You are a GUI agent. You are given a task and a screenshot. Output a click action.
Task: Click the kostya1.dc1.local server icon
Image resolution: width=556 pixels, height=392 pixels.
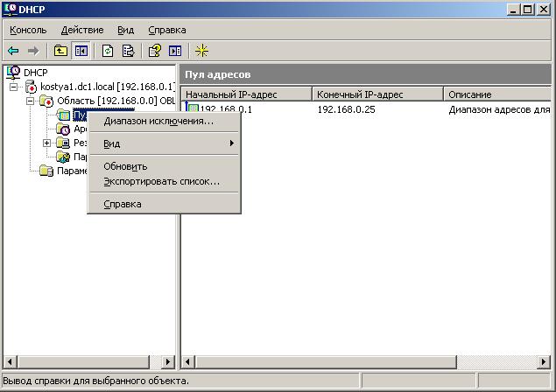[32, 87]
